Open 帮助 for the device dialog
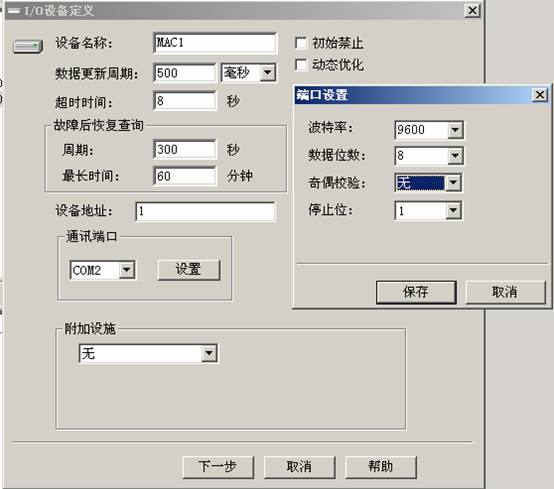The height and width of the screenshot is (489, 554). [381, 467]
